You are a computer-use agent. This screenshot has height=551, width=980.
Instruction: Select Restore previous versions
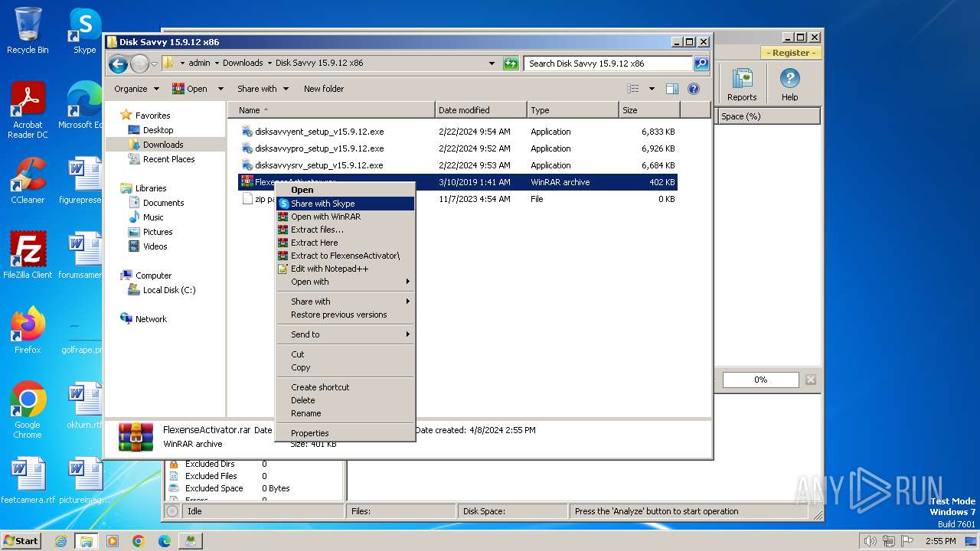pos(345,315)
